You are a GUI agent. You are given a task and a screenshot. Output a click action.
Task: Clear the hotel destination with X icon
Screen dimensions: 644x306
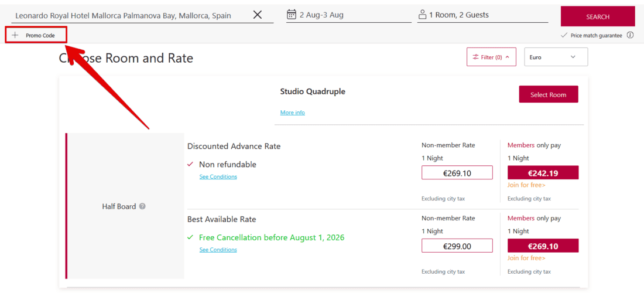pos(258,15)
